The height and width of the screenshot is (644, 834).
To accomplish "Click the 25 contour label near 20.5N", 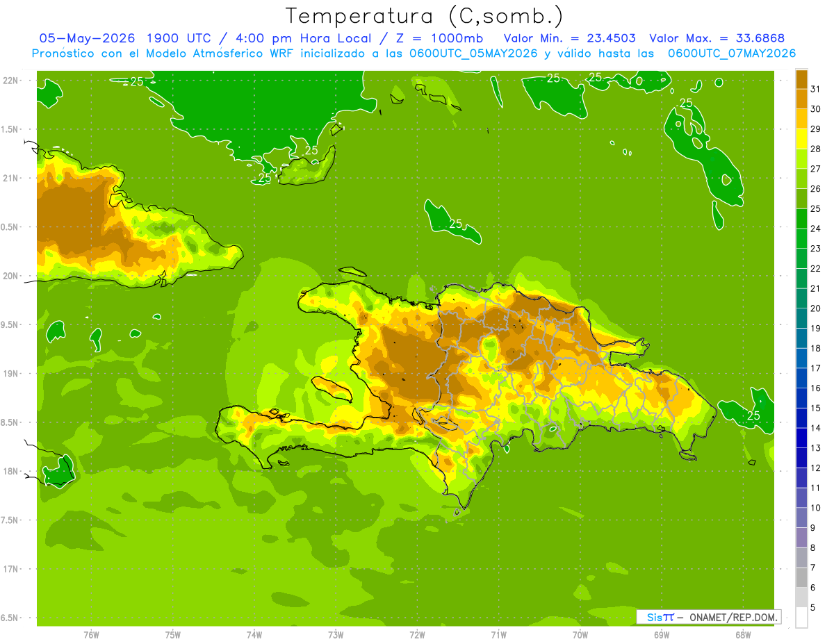I will 455,224.
